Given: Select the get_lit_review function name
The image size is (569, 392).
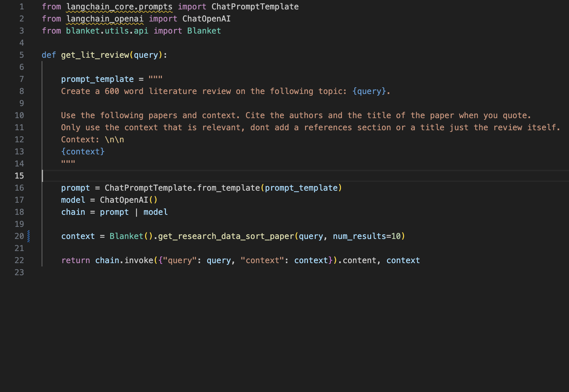Looking at the screenshot, I should coord(95,55).
